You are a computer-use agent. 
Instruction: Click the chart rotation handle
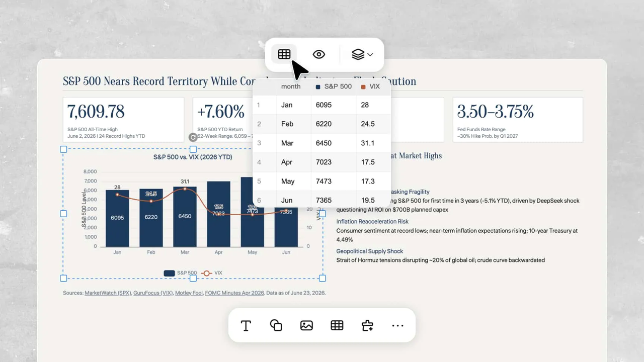[x=193, y=137]
